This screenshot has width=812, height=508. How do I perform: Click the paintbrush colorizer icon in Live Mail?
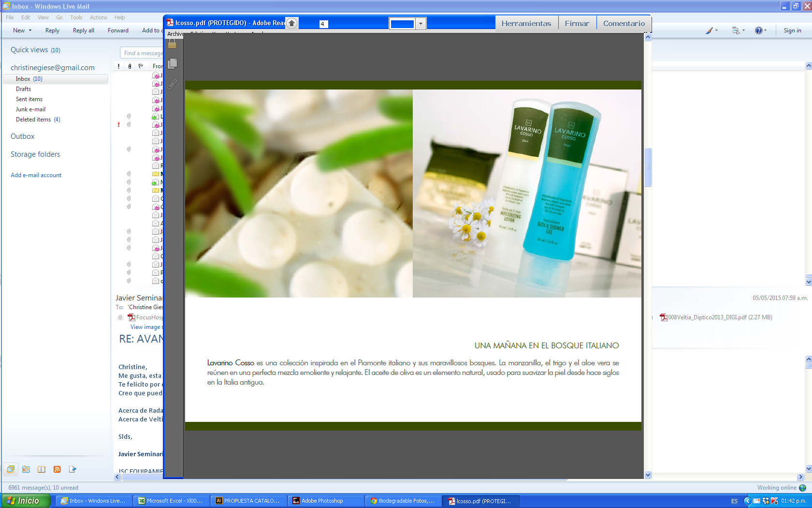tap(709, 30)
